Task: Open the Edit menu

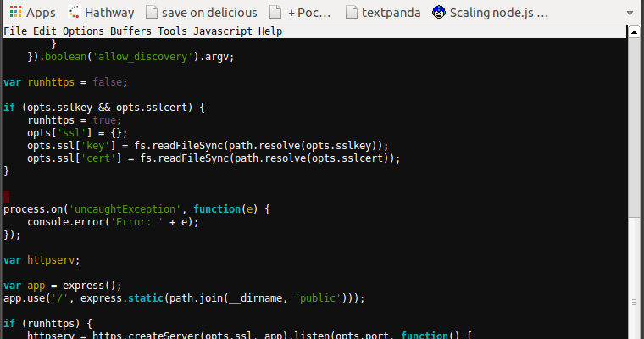Action: (x=45, y=31)
